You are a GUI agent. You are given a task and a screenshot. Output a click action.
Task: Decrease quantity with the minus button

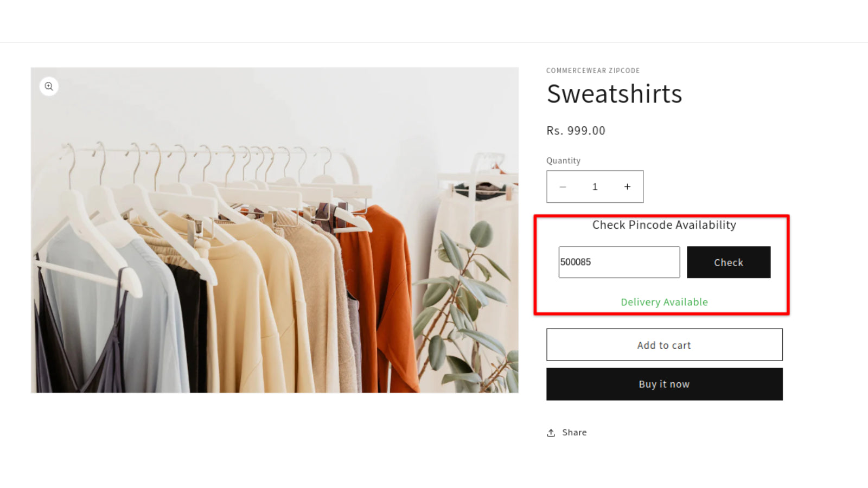563,187
